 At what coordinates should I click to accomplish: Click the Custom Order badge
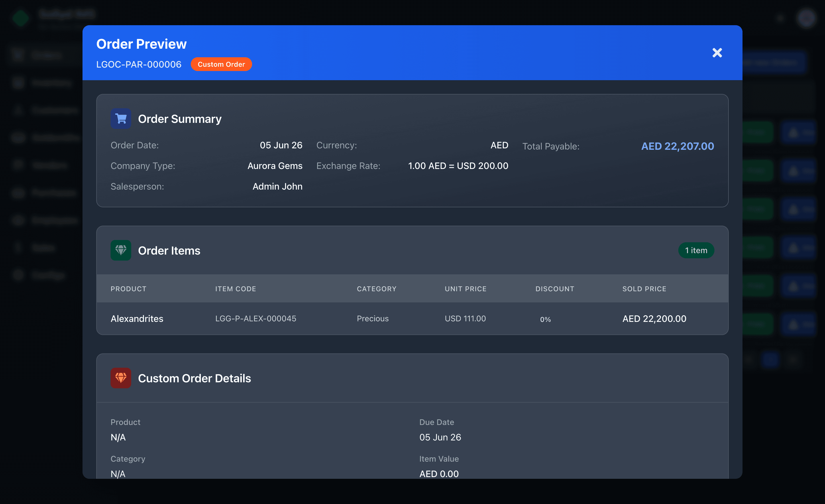point(221,64)
